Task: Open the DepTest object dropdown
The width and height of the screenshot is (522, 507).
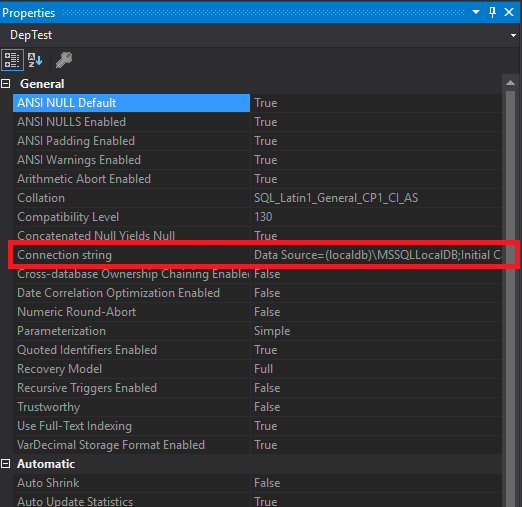Action: pyautogui.click(x=513, y=35)
